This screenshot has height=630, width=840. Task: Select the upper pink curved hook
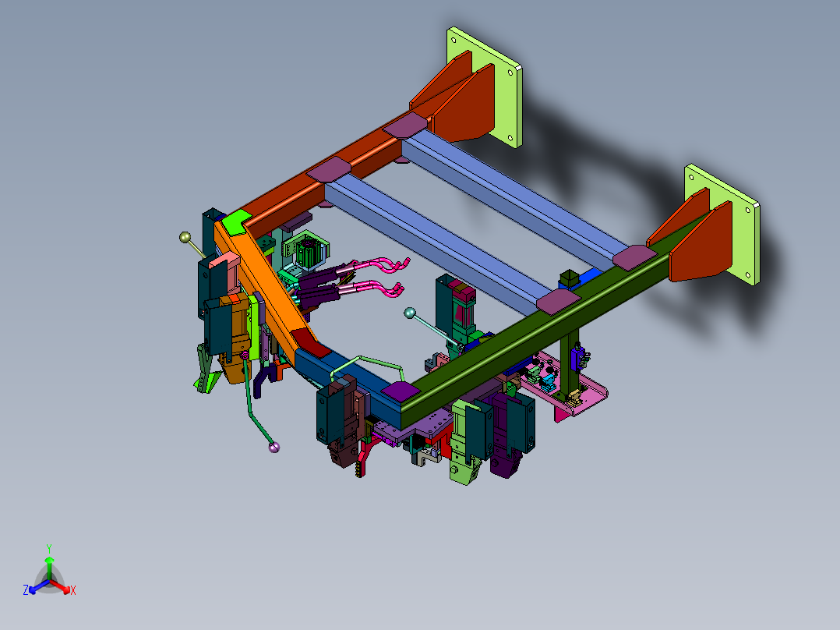383,264
